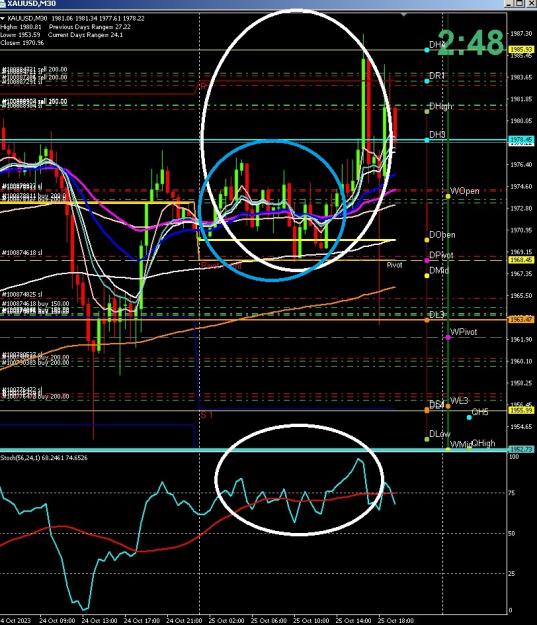Select the yellow 1985.93 price label
Image resolution: width=537 pixels, height=625 pixels.
click(x=521, y=49)
